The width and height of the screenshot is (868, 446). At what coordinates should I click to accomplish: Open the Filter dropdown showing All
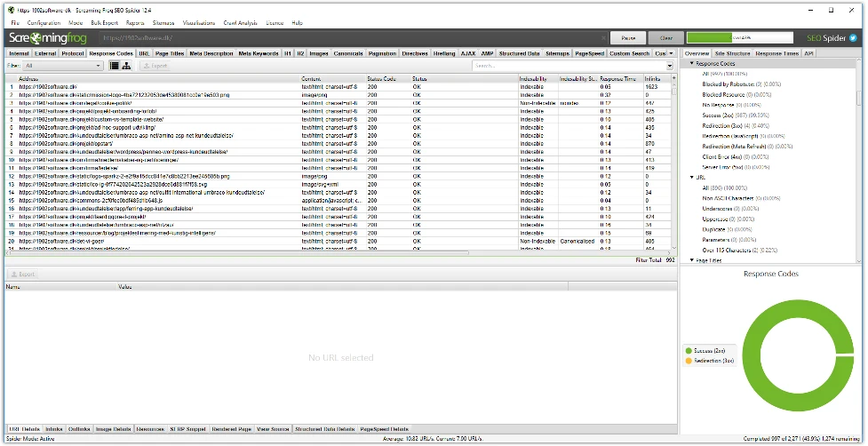tap(63, 66)
